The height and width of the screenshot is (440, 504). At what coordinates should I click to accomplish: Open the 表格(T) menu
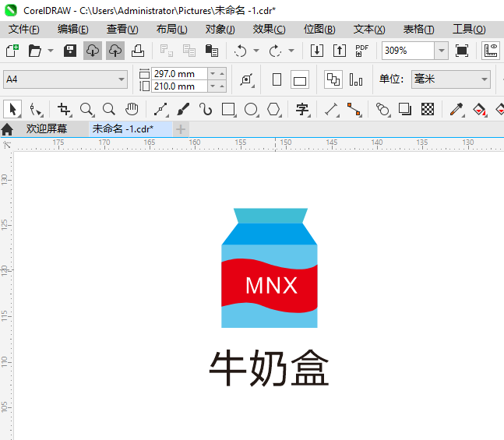(x=418, y=30)
